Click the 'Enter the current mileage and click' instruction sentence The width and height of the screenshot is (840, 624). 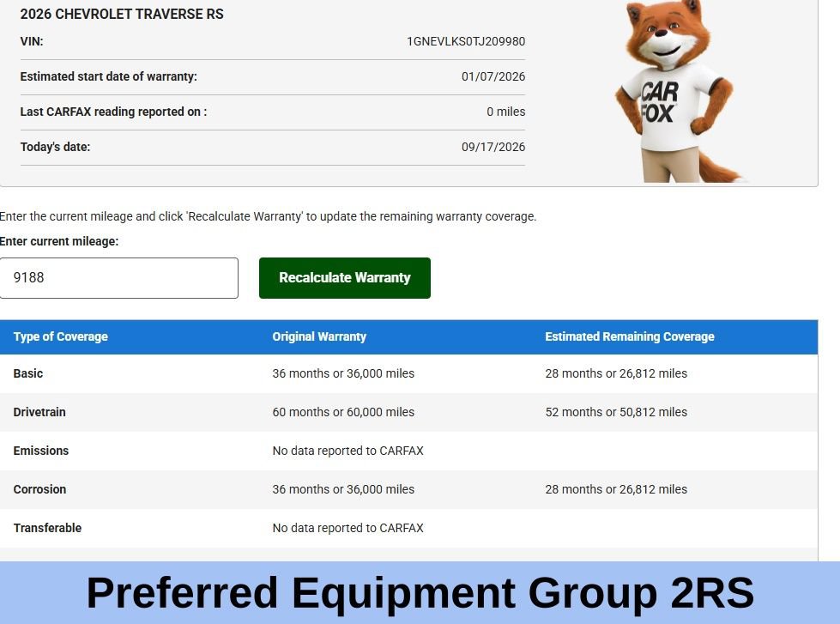click(x=268, y=216)
